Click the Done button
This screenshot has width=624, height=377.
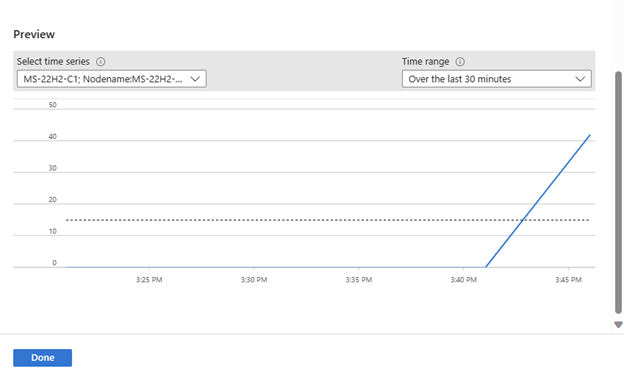43,357
